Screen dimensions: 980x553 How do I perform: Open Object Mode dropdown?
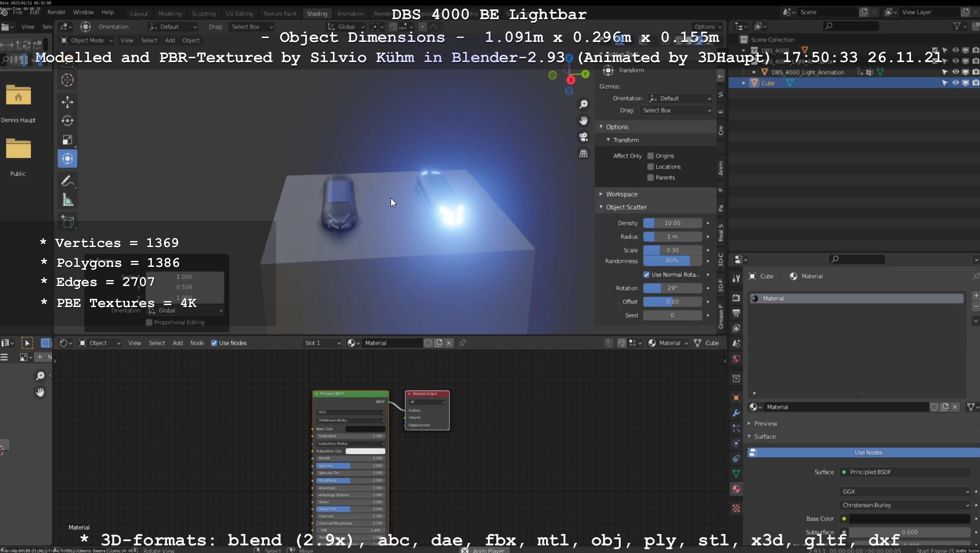pyautogui.click(x=87, y=40)
